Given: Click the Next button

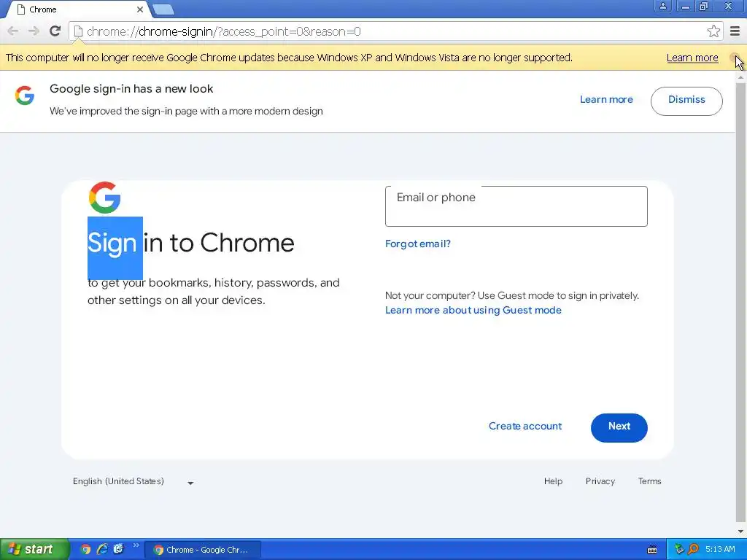Looking at the screenshot, I should pyautogui.click(x=619, y=427).
